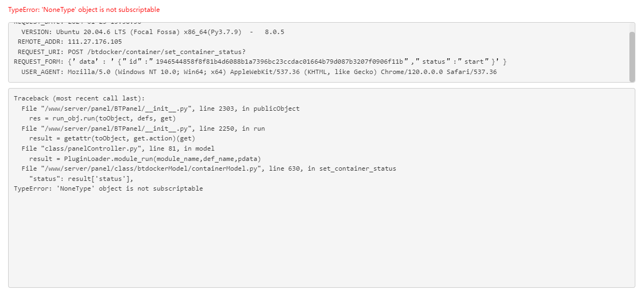The image size is (644, 290).
Task: Click the USER_AGENT Mozilla/5.0 line
Action: 259,72
